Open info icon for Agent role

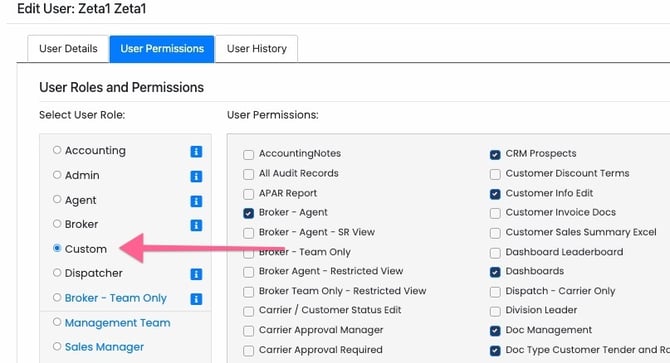point(196,201)
